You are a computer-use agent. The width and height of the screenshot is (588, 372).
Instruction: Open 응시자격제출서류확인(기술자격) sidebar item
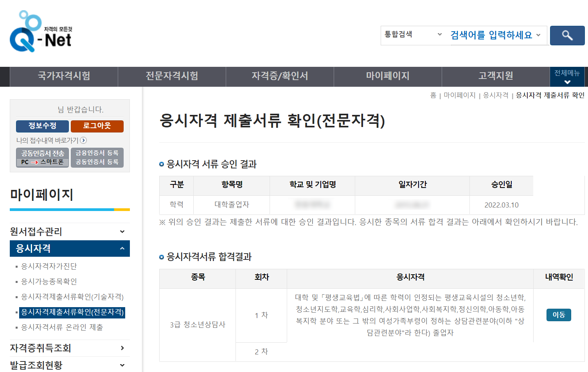click(72, 297)
